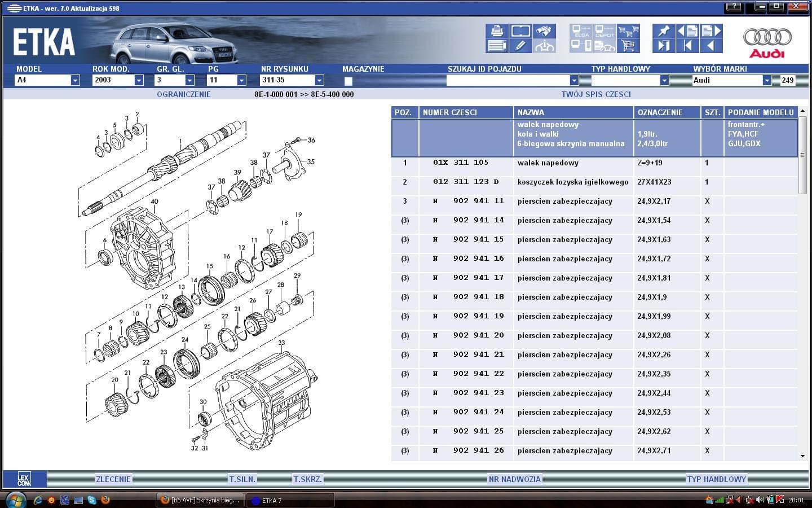Screen dimensions: 812x508
Task: Click the pushpin icon
Action: pyautogui.click(x=664, y=31)
